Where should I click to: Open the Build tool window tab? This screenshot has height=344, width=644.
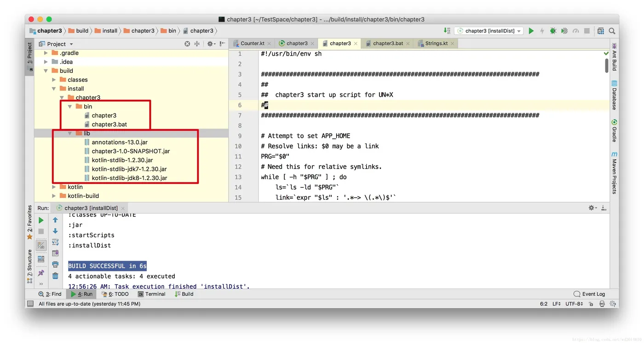tap(184, 294)
